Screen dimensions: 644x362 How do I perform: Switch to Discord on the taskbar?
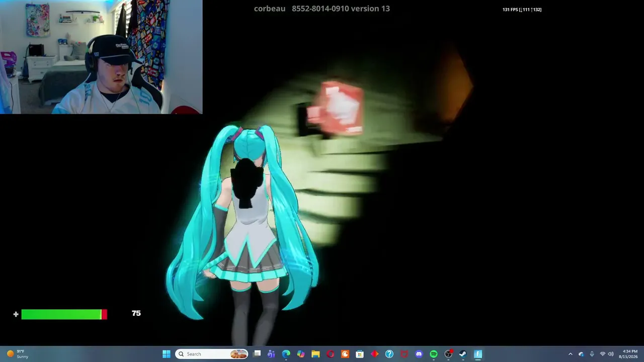pyautogui.click(x=419, y=354)
